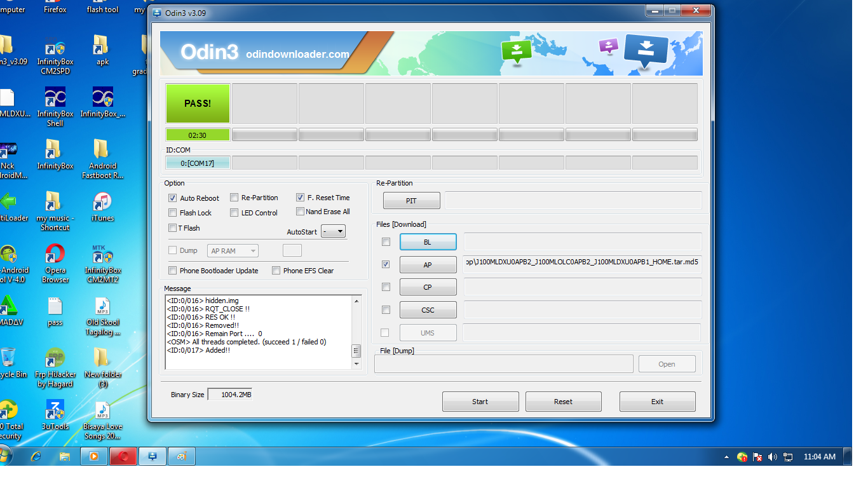Click the Exit button in Odin3
The height and width of the screenshot is (488, 868).
click(657, 402)
